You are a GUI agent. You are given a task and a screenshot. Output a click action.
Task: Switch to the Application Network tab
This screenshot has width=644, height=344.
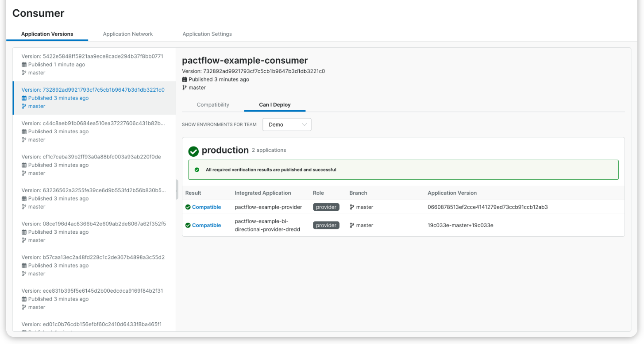pyautogui.click(x=128, y=34)
